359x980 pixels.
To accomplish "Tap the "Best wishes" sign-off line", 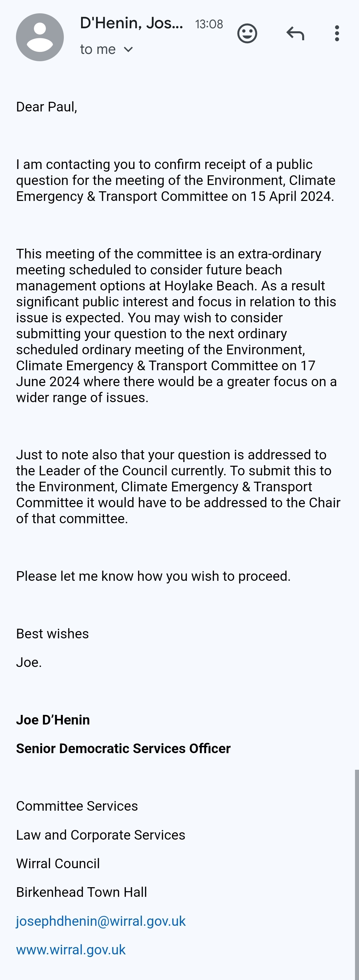I will coord(53,634).
